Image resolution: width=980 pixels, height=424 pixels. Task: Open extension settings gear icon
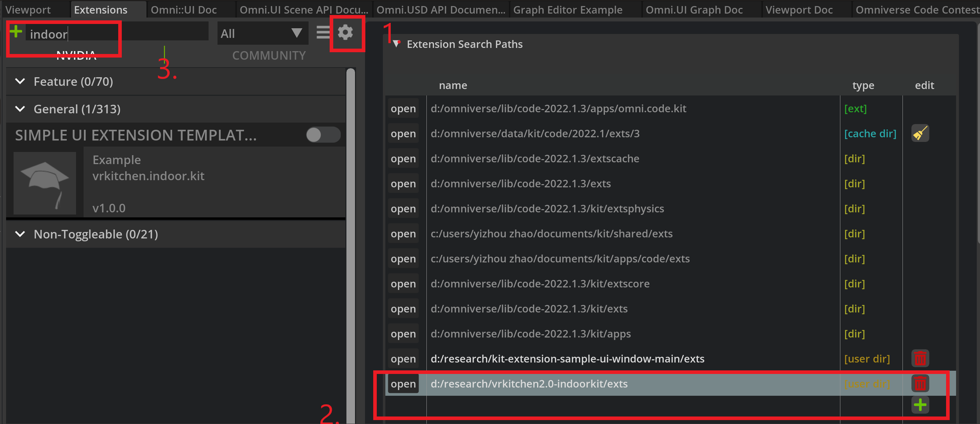(345, 33)
